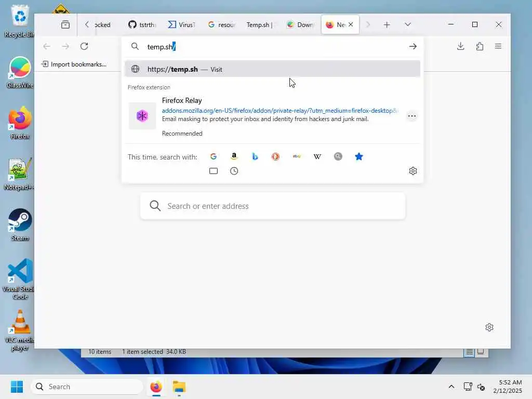Open Firefox Relay addon link
Screen dimensions: 532x399
(280, 111)
